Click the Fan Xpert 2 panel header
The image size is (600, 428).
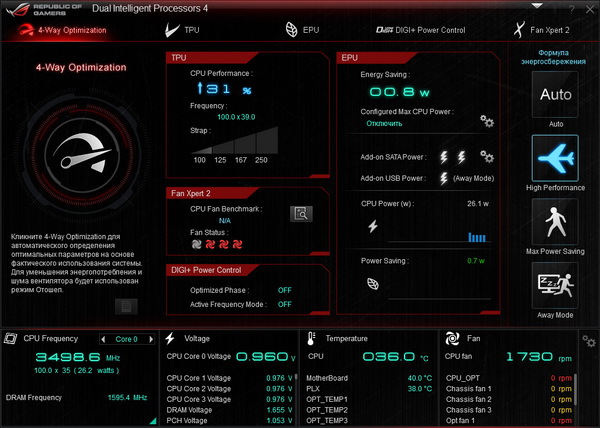212,193
